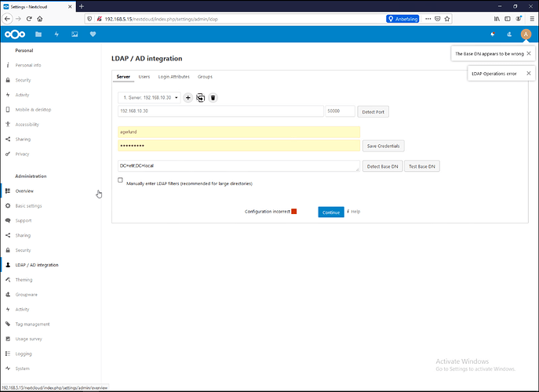
Task: Expand the server selection dropdown
Action: pyautogui.click(x=149, y=97)
